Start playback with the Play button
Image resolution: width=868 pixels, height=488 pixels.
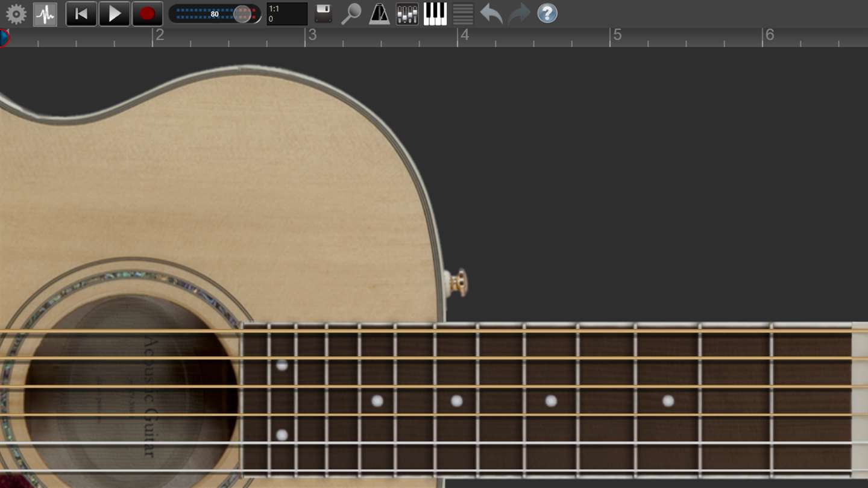tap(114, 14)
